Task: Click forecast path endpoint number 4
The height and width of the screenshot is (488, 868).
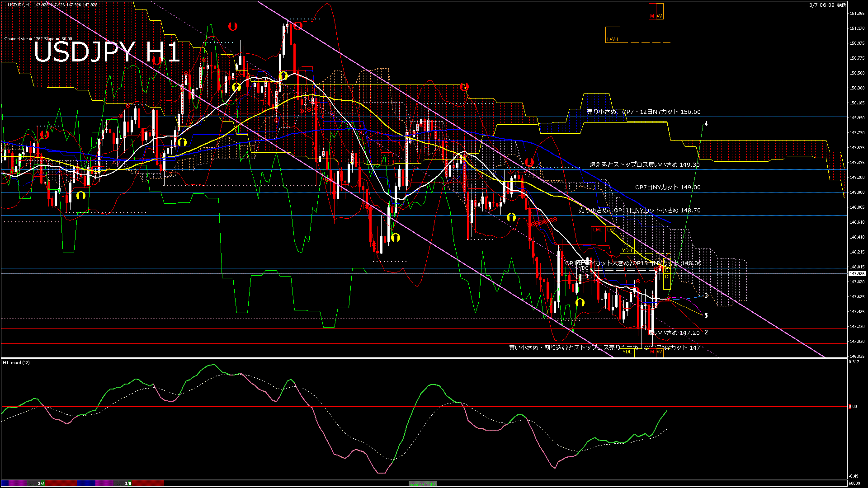Action: 706,123
